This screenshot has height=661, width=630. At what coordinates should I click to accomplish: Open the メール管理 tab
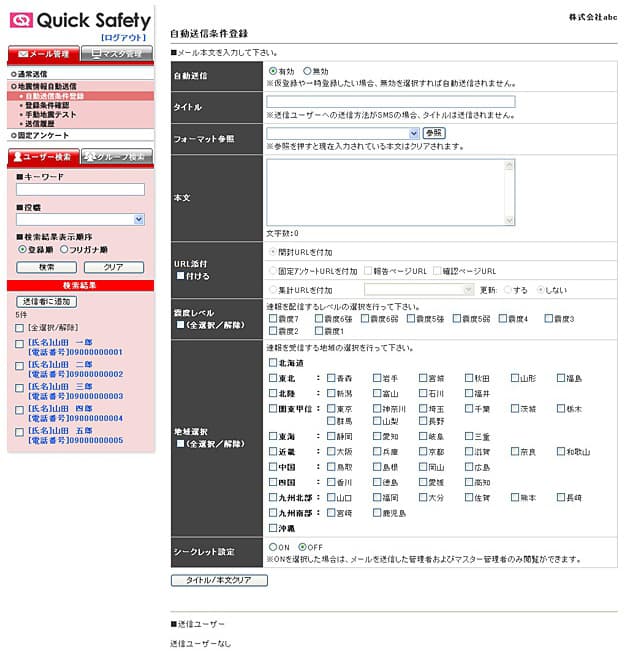[43, 54]
